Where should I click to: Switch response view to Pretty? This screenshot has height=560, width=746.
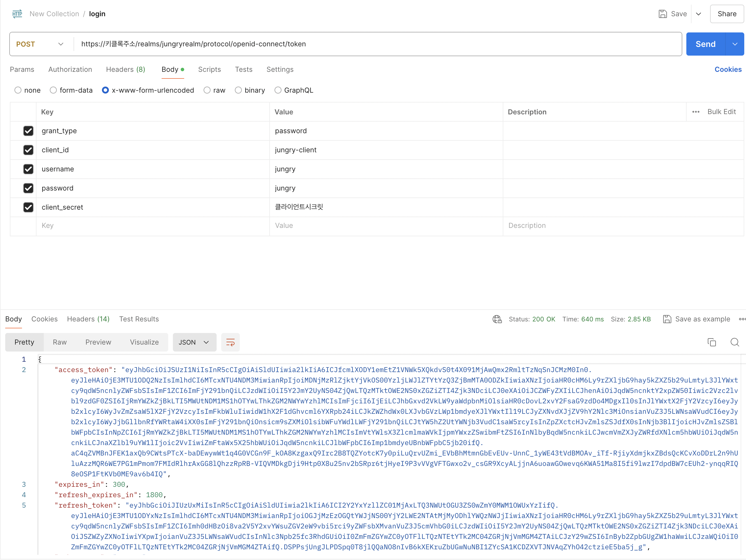(x=24, y=343)
